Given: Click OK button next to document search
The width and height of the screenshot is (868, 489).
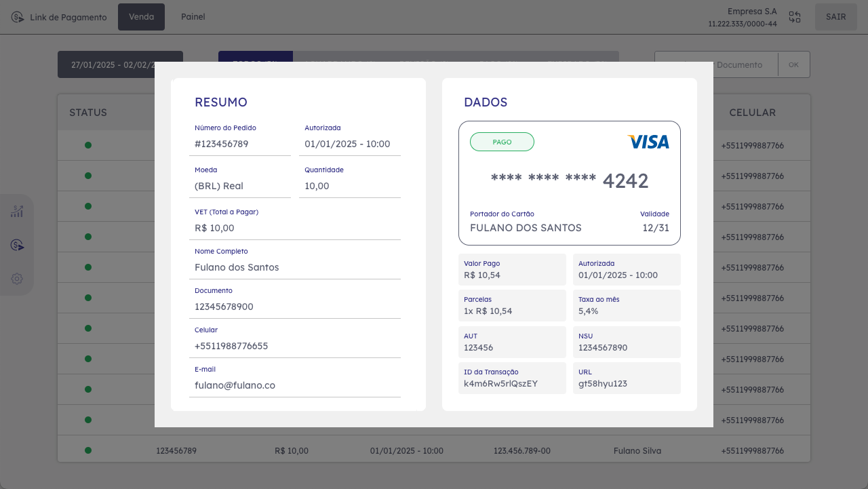Looking at the screenshot, I should [x=793, y=64].
